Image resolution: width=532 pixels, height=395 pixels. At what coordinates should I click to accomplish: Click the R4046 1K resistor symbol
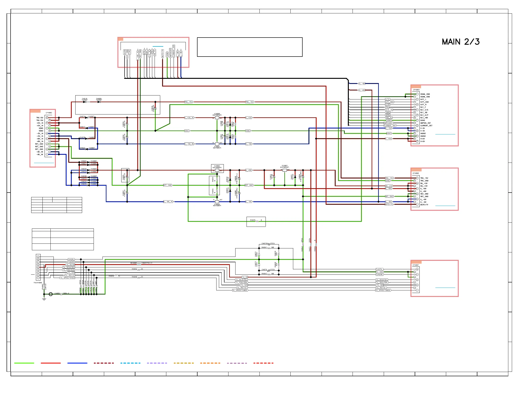116,275
